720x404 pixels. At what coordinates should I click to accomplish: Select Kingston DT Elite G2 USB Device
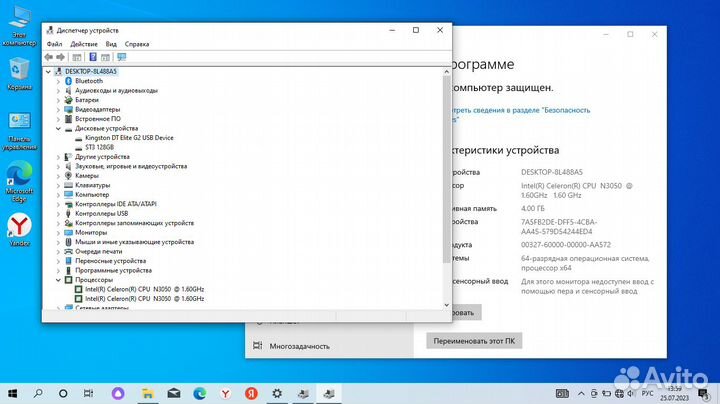point(129,138)
